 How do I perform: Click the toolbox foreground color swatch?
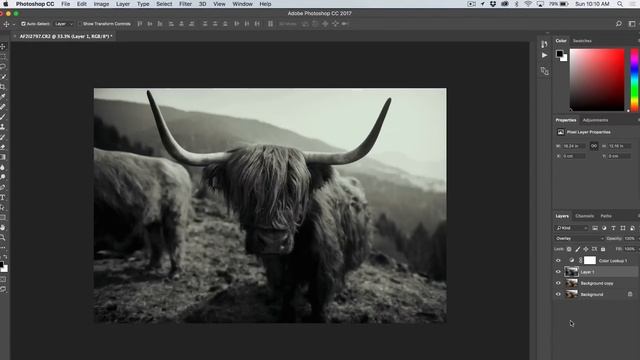2,265
